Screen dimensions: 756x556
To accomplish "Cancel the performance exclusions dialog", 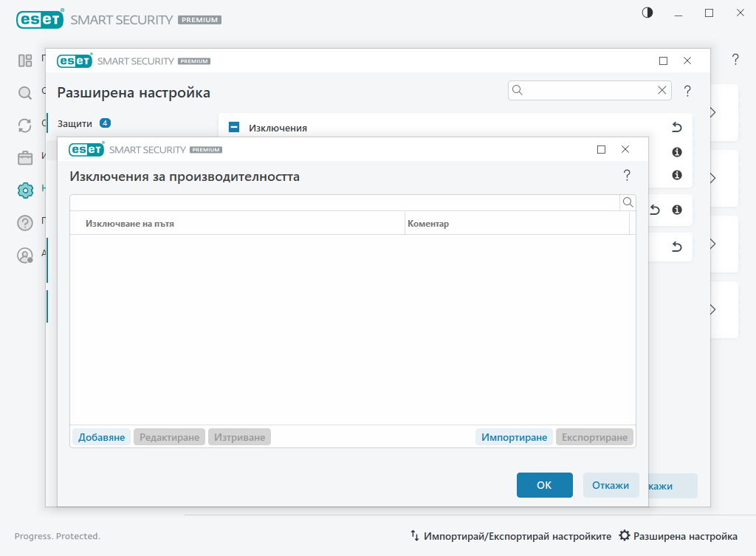I will click(611, 485).
